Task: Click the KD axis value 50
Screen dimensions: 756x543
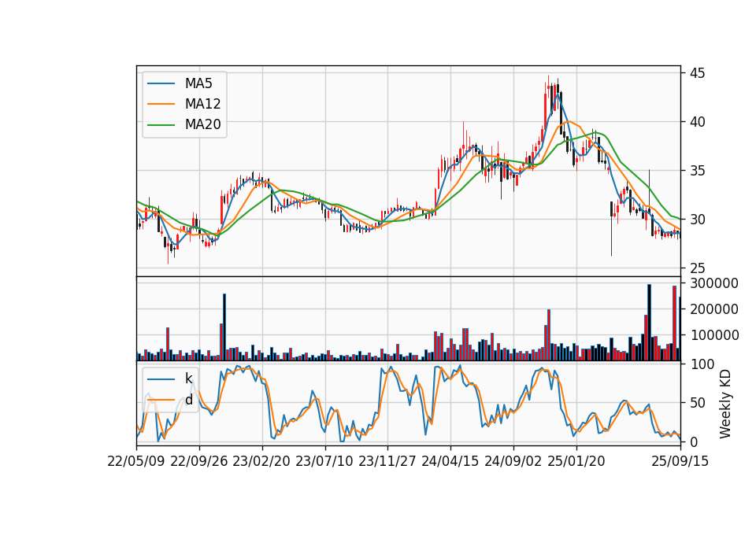Action: [x=697, y=403]
